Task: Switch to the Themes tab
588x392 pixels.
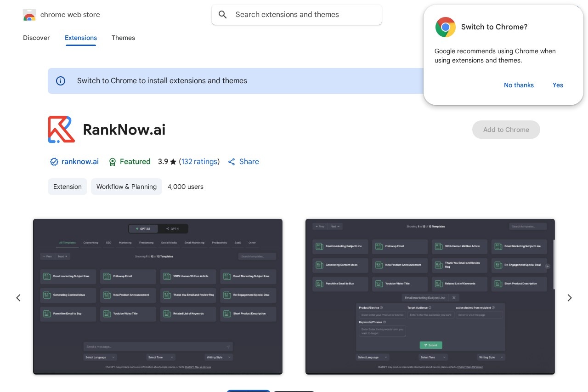Action: (123, 38)
